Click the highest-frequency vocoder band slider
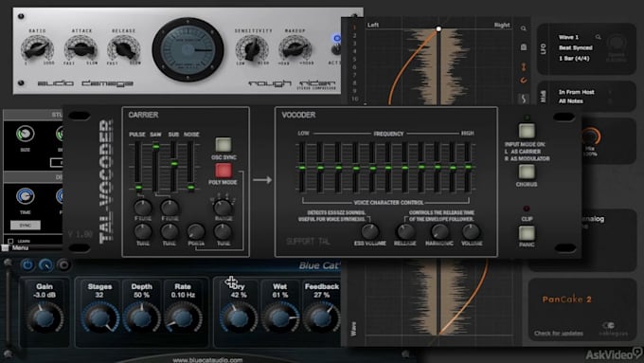The width and height of the screenshot is (644, 363). [x=468, y=167]
